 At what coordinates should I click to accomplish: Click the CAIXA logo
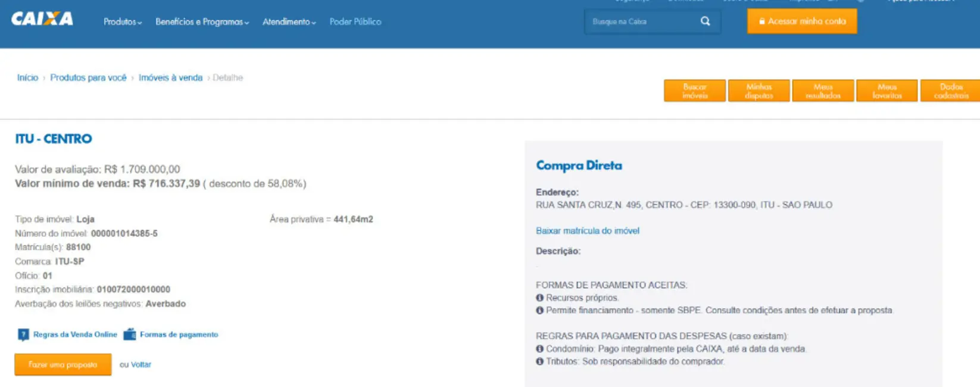tap(42, 19)
